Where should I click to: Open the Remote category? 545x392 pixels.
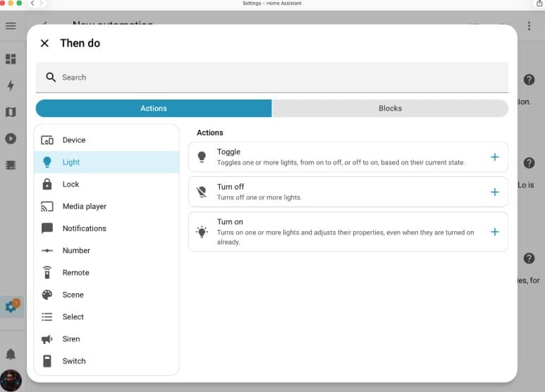pyautogui.click(x=75, y=273)
